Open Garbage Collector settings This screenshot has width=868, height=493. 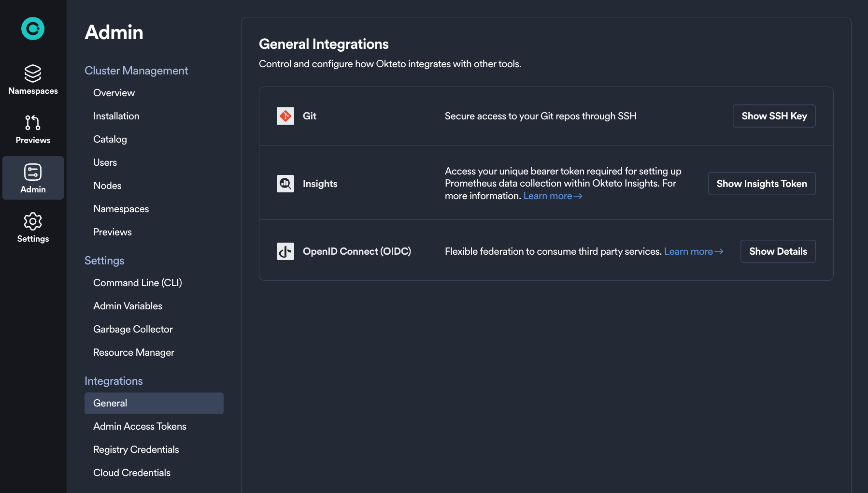[133, 329]
